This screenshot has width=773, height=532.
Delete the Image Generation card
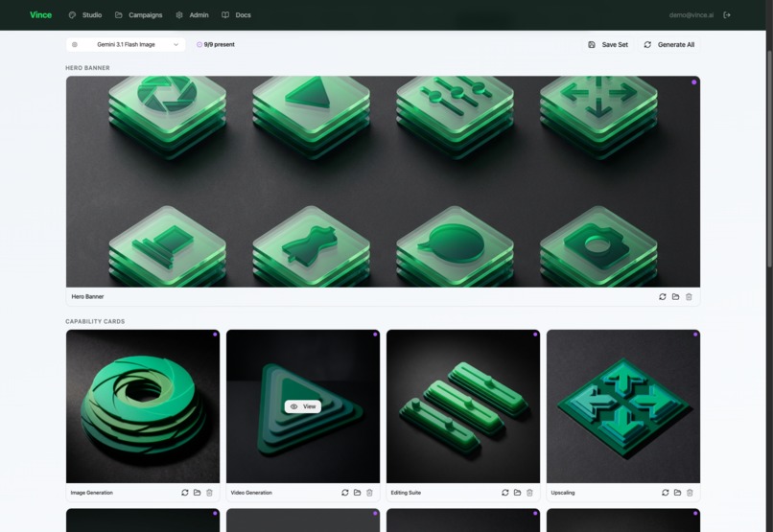[209, 493]
